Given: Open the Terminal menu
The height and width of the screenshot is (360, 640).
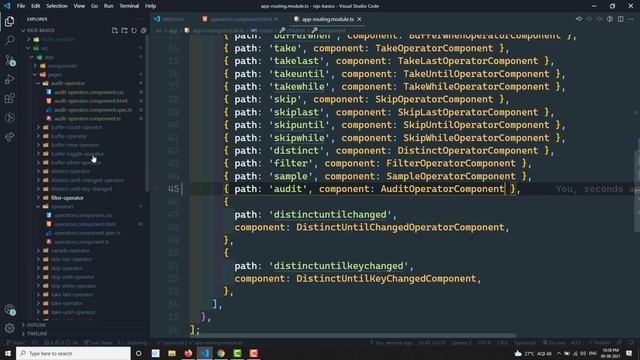Looking at the screenshot, I should tap(129, 6).
